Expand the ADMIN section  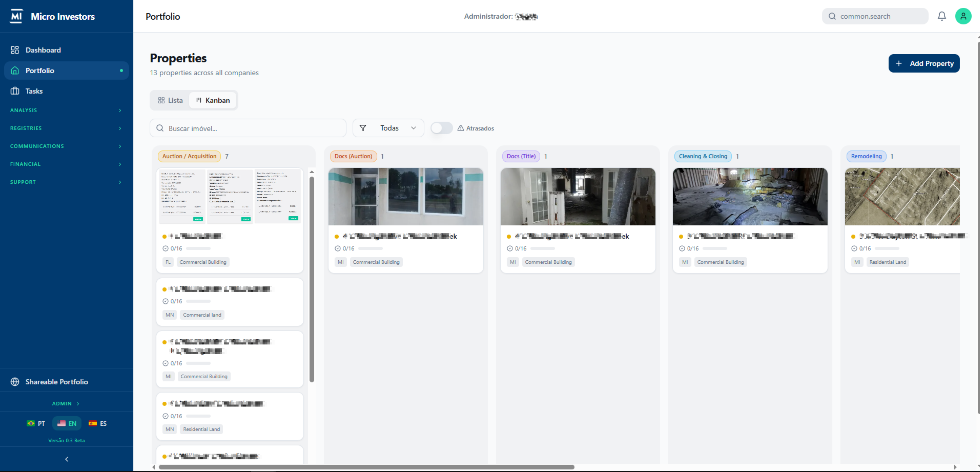click(66, 403)
